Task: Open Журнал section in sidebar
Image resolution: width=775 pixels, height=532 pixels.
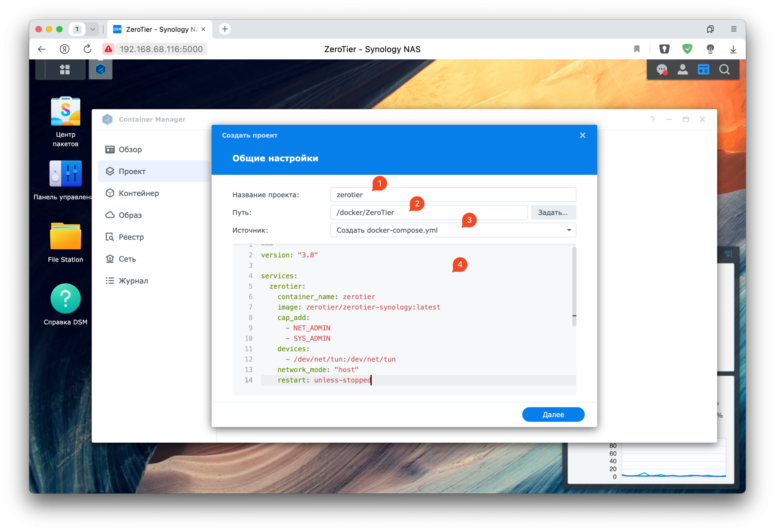Action: [154, 281]
